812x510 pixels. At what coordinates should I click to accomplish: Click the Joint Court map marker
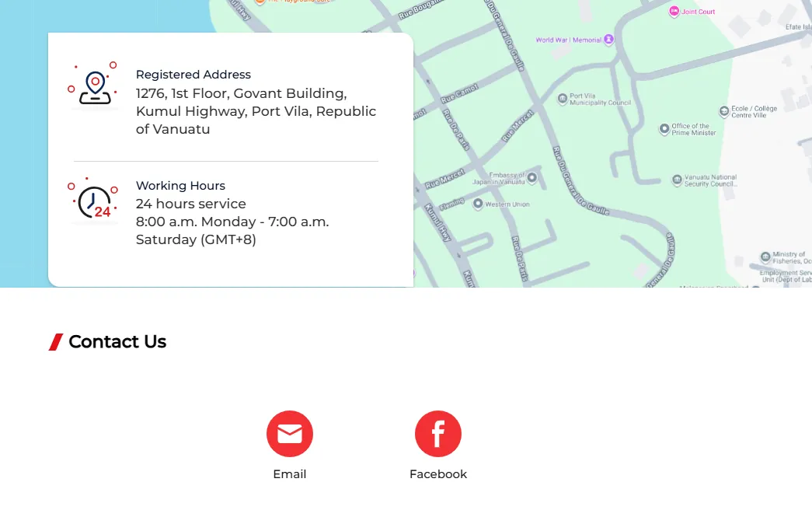click(674, 12)
